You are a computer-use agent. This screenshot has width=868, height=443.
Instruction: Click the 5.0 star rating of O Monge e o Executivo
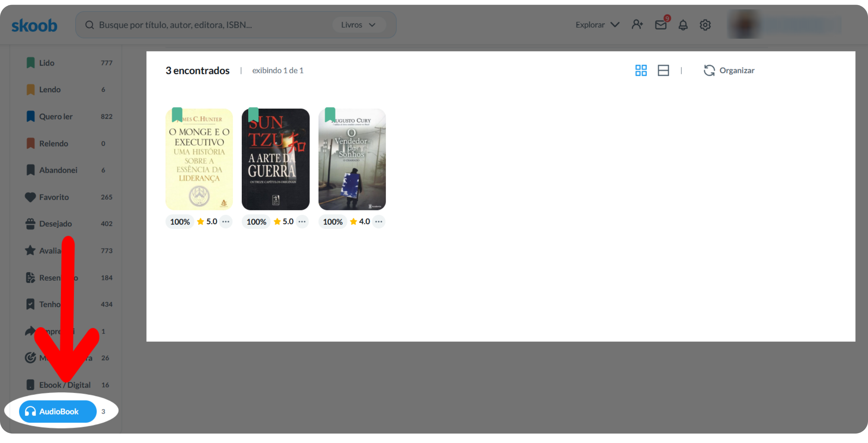click(x=207, y=221)
